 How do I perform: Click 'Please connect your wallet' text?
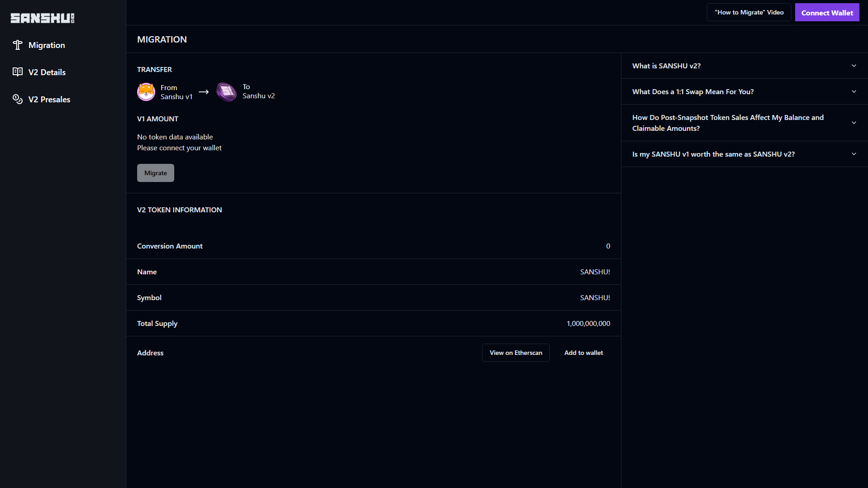pyautogui.click(x=179, y=148)
